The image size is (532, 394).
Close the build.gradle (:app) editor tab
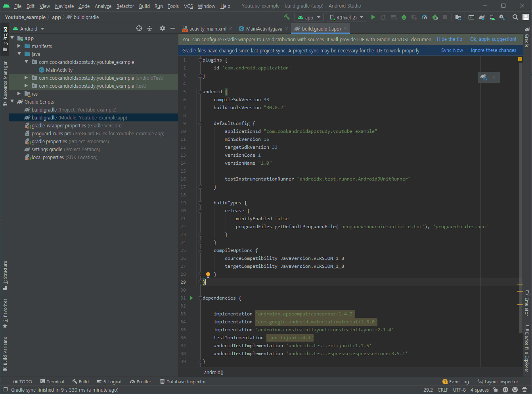345,28
